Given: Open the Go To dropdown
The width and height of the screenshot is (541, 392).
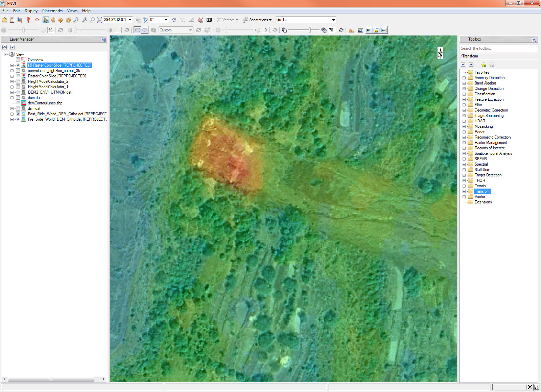Looking at the screenshot, I should pyautogui.click(x=333, y=20).
